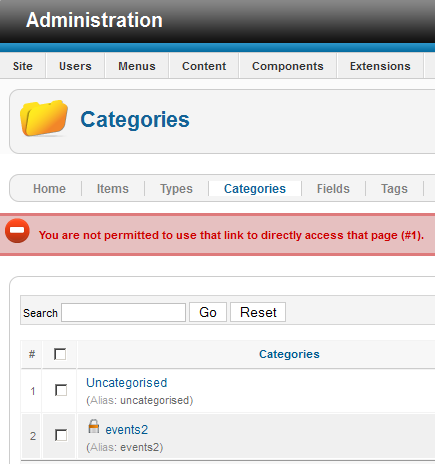Switch to the Tags tab
The height and width of the screenshot is (464, 435).
(x=394, y=189)
